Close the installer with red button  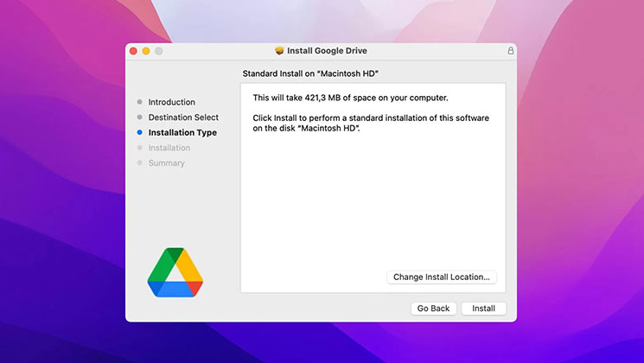(x=133, y=51)
